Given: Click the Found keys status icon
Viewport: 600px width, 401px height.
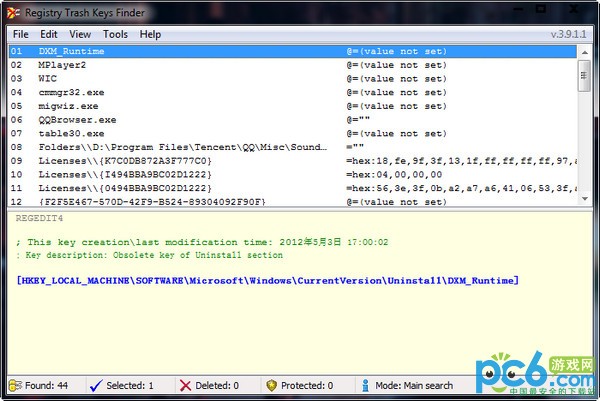Looking at the screenshot, I should 15,385.
